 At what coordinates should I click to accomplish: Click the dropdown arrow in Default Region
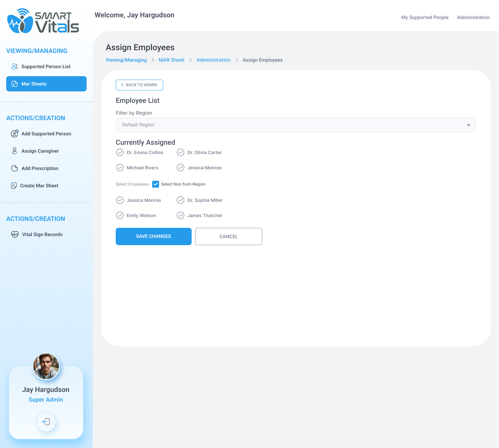469,125
